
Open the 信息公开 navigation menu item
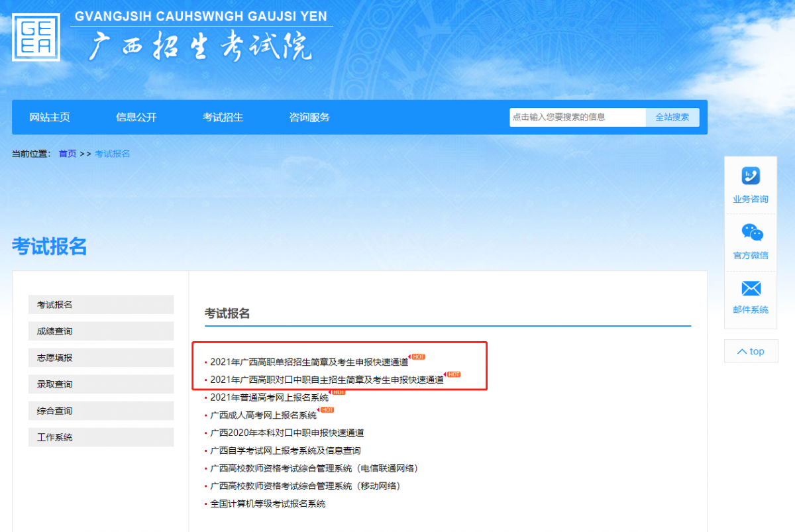point(136,117)
